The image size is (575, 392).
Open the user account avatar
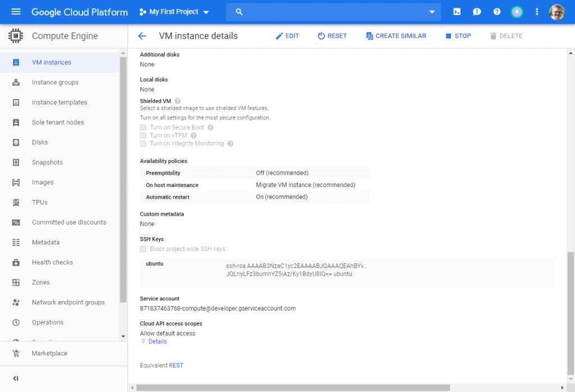(x=556, y=12)
